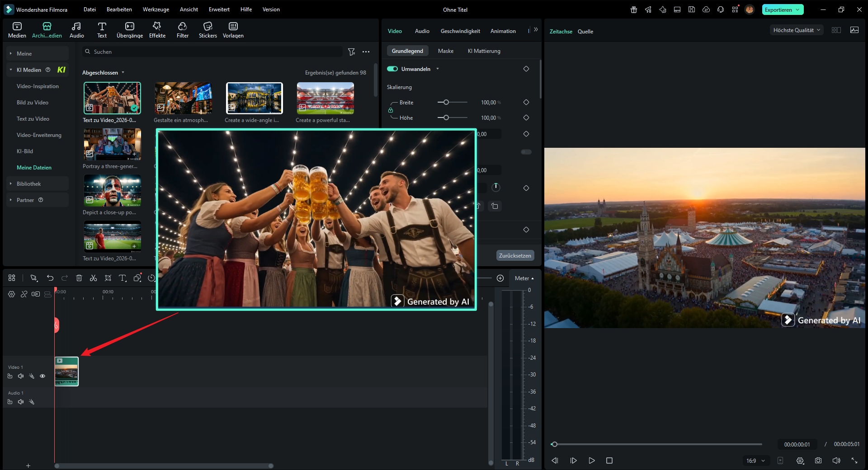Open the Effekte library

(157, 30)
